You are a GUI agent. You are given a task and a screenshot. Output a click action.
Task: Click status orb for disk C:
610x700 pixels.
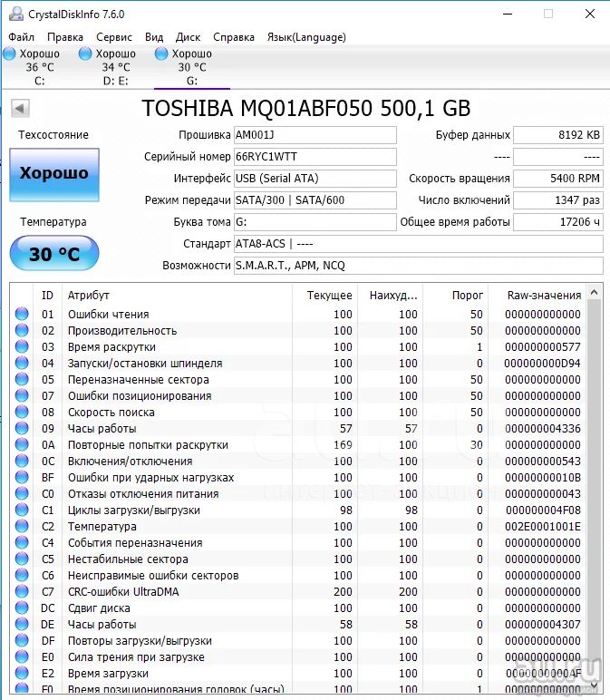9,54
